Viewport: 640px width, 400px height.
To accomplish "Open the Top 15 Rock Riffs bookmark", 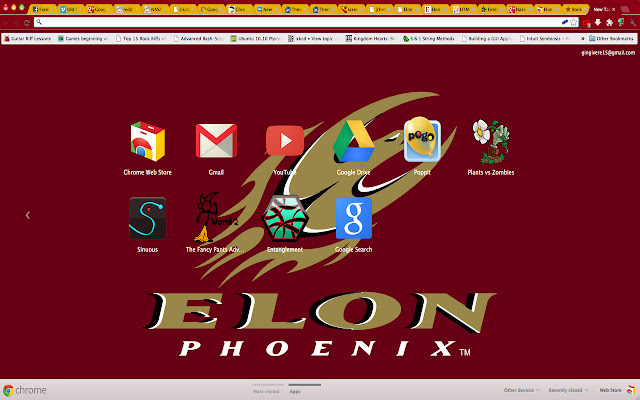I will tap(141, 39).
